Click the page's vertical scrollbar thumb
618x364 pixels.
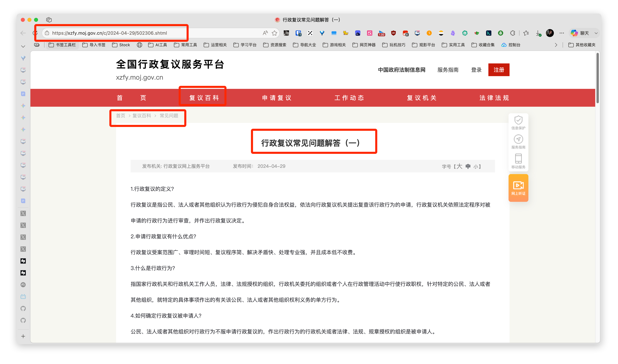pos(598,78)
